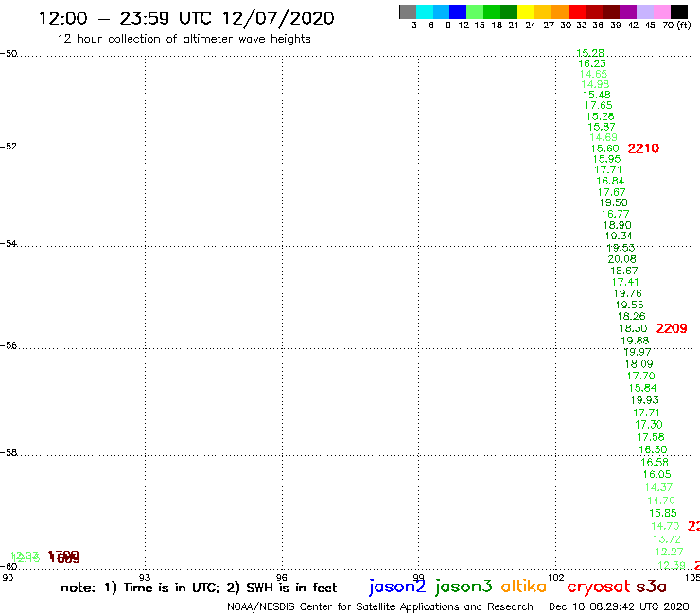The width and height of the screenshot is (700, 615).
Task: Click the wave height value 19.50
Action: [x=613, y=202]
